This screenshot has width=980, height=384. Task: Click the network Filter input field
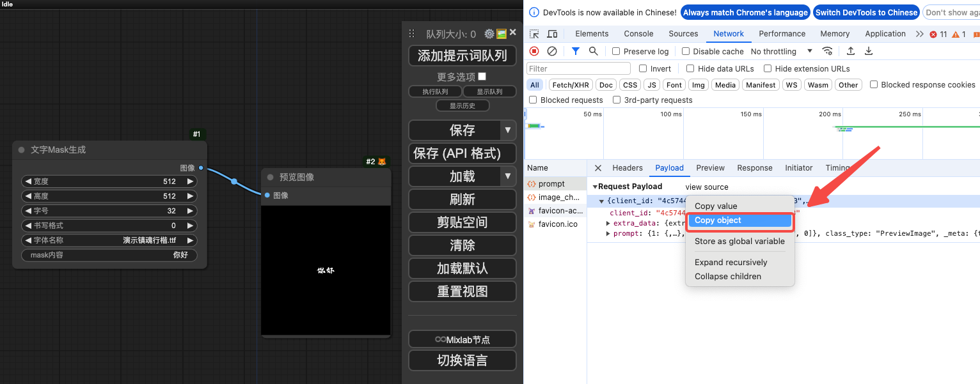pos(578,68)
